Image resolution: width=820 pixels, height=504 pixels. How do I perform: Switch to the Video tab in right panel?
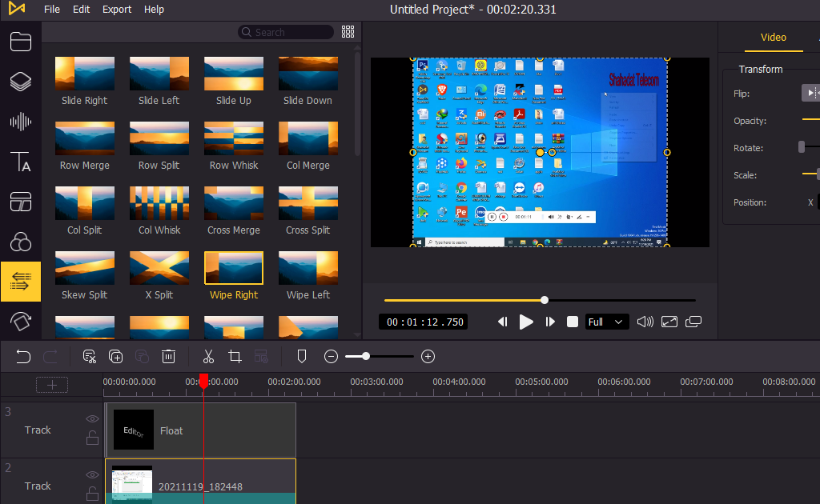[x=774, y=37]
